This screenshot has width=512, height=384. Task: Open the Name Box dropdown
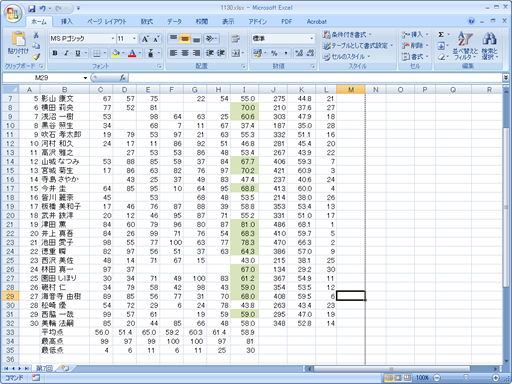85,78
